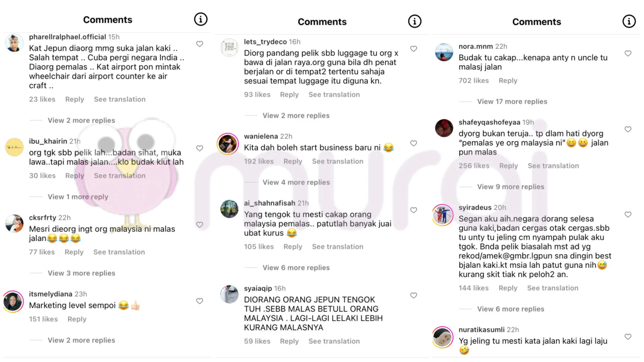Reply to ai_shahnafisah's comment

tap(293, 247)
